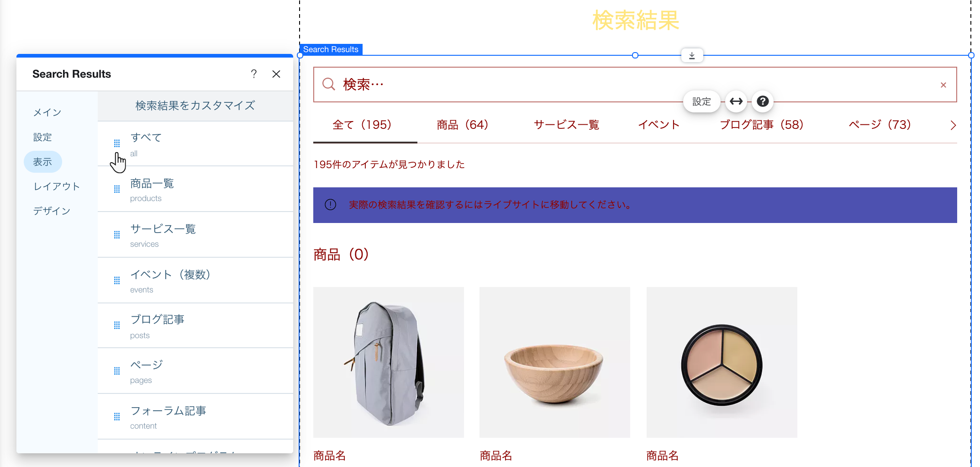Open the フォーラム記事 content item
This screenshot has height=467, width=980.
(195, 417)
